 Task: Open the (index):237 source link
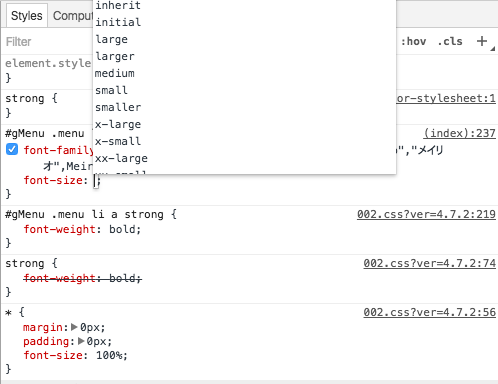tap(459, 133)
